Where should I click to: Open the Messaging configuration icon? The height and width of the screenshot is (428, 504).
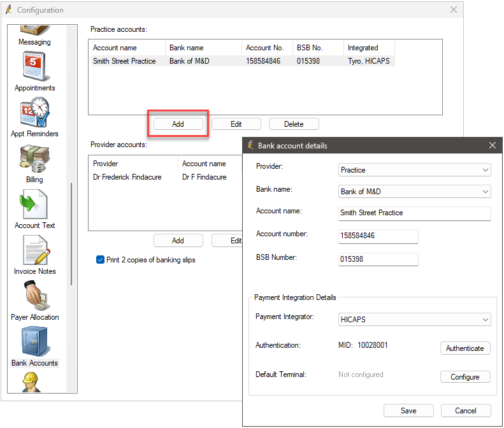[34, 32]
